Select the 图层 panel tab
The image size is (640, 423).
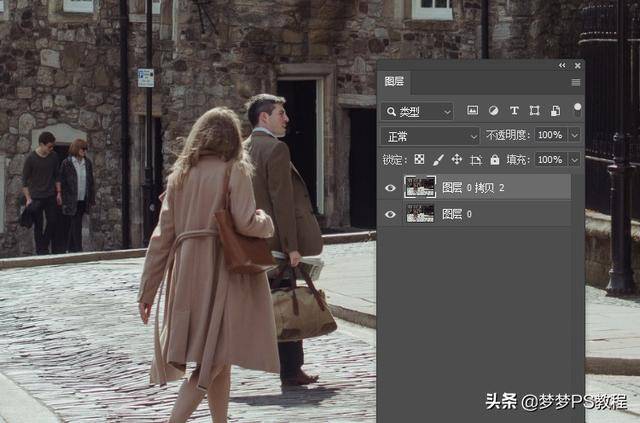(394, 83)
